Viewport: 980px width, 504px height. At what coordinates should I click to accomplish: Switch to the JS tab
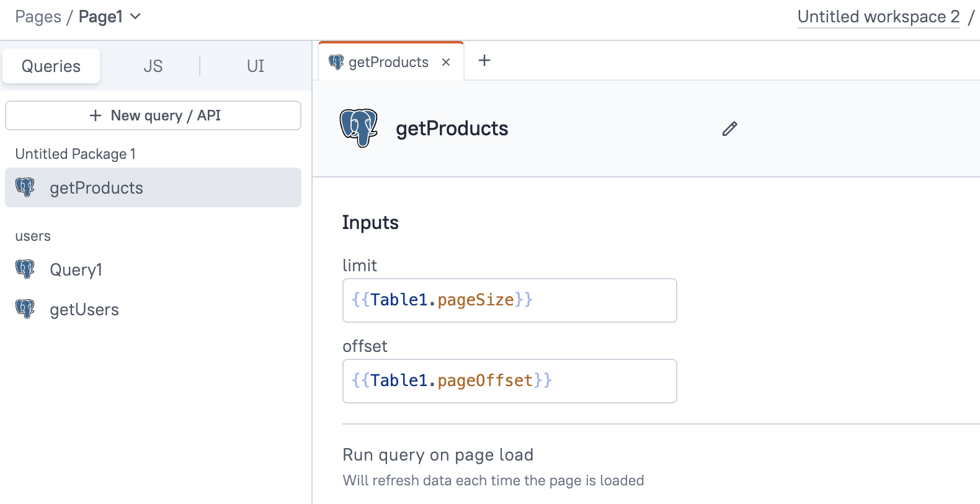point(153,66)
